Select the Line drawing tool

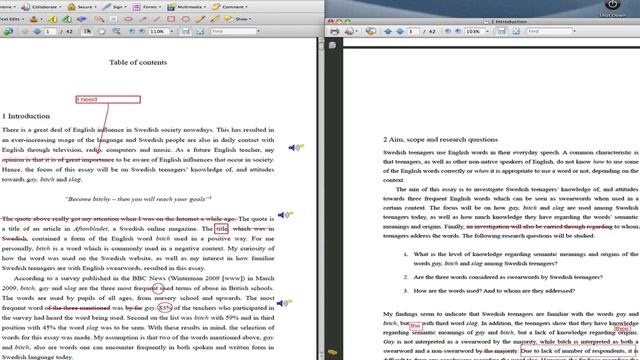pos(157,19)
